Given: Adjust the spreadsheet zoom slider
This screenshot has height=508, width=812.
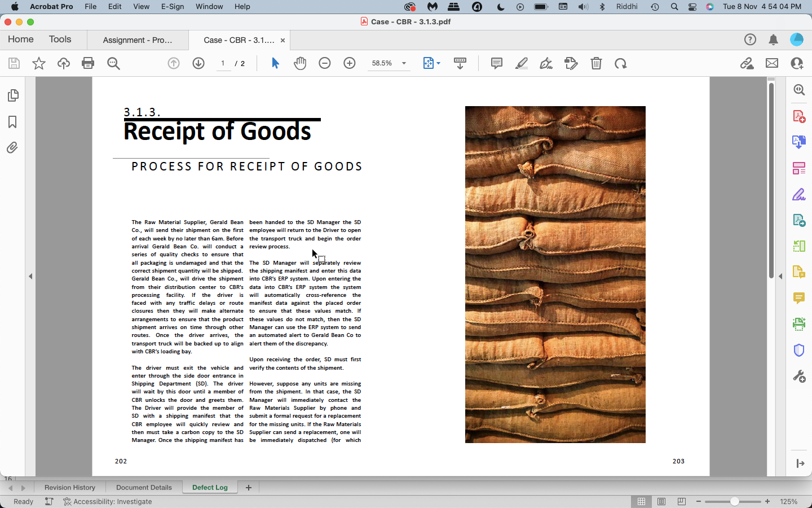Looking at the screenshot, I should (x=734, y=502).
